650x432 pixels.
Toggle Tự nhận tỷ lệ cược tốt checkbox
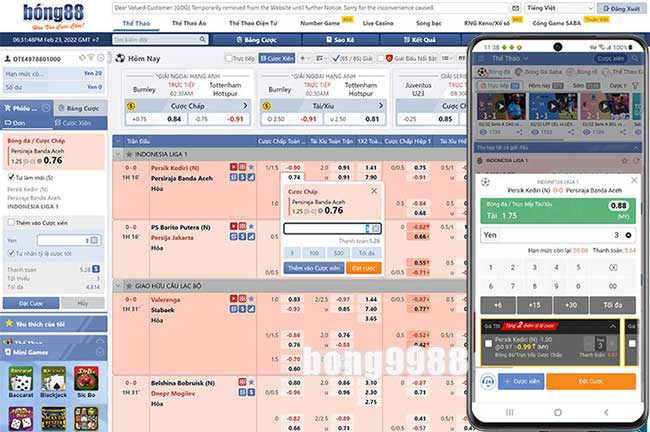[11, 253]
